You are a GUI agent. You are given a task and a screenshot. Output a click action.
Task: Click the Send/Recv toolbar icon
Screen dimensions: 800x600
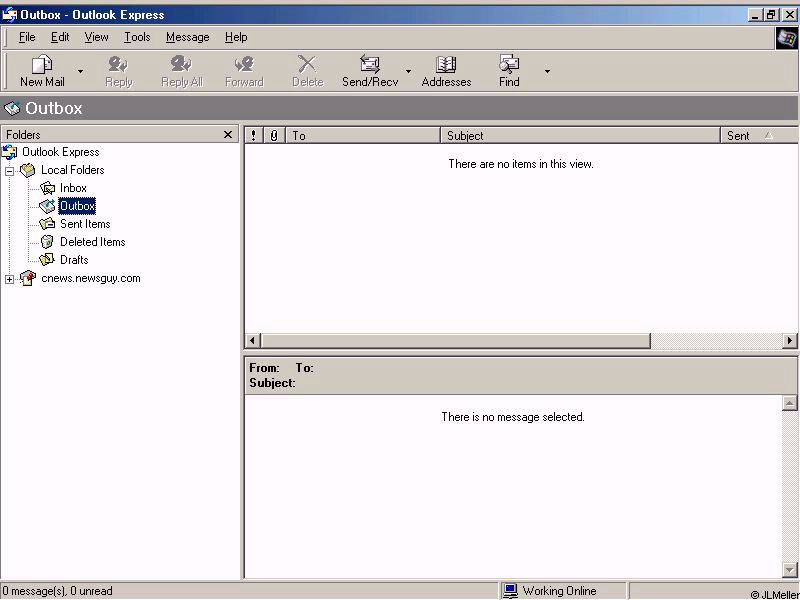pos(370,65)
